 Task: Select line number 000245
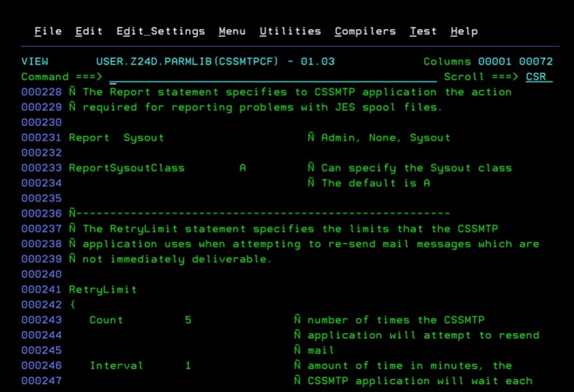coord(41,350)
